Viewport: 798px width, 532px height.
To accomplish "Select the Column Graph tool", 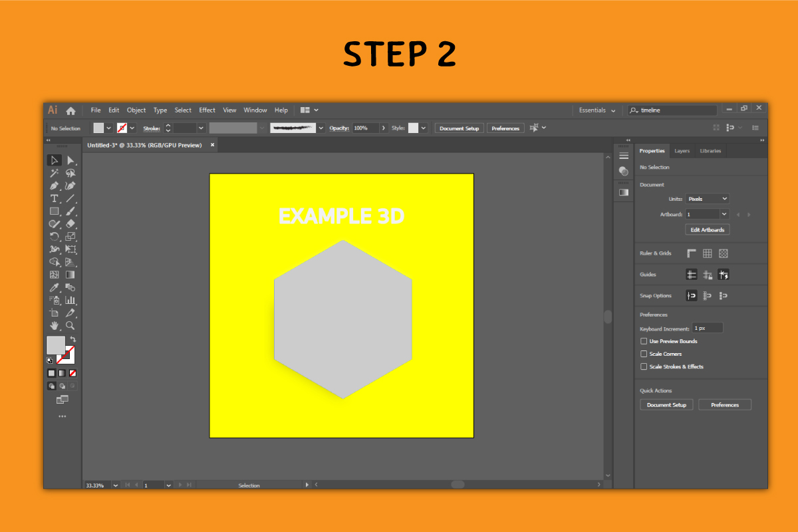I will pyautogui.click(x=70, y=300).
